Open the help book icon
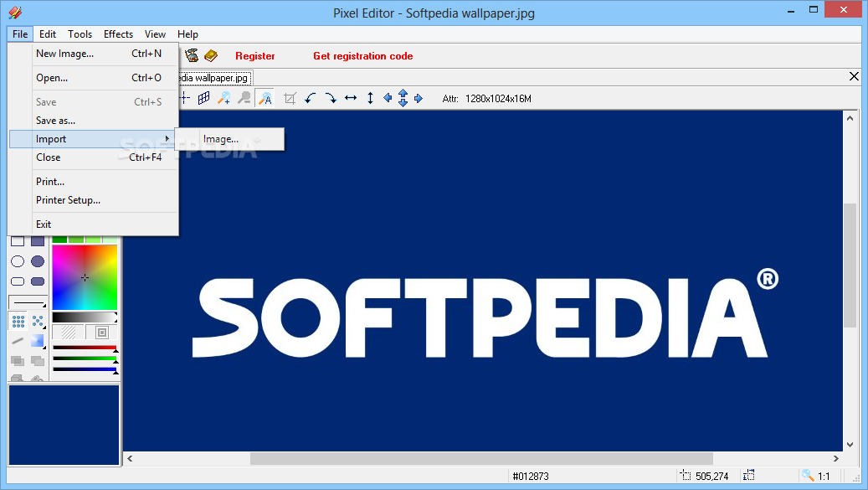868x490 pixels. pos(211,55)
